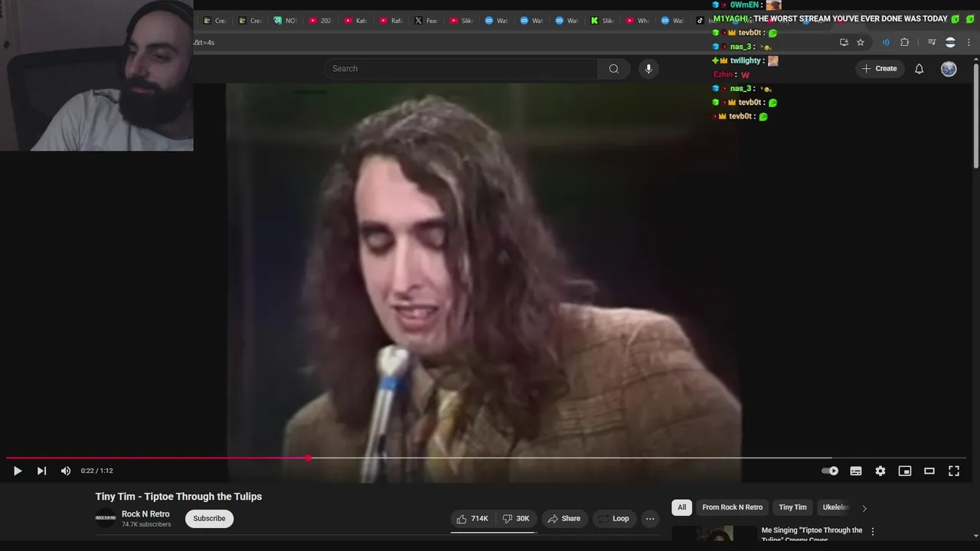
Task: Switch to theater mode view
Action: [929, 471]
